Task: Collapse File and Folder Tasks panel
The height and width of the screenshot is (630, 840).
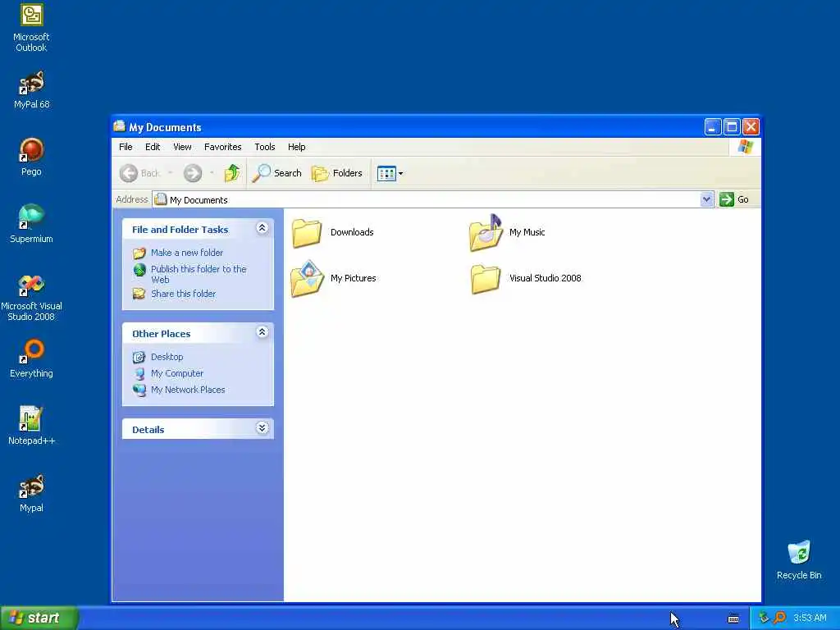Action: pyautogui.click(x=262, y=228)
